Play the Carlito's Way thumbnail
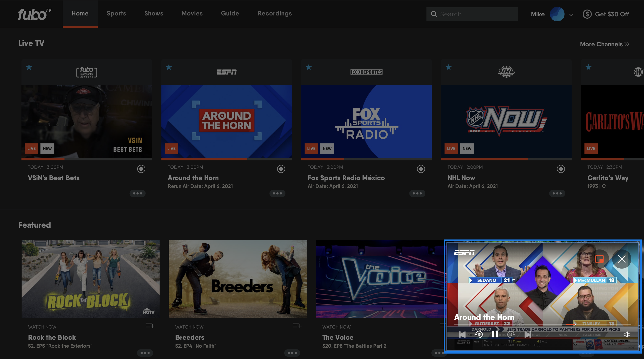This screenshot has width=644, height=359. pyautogui.click(x=612, y=121)
